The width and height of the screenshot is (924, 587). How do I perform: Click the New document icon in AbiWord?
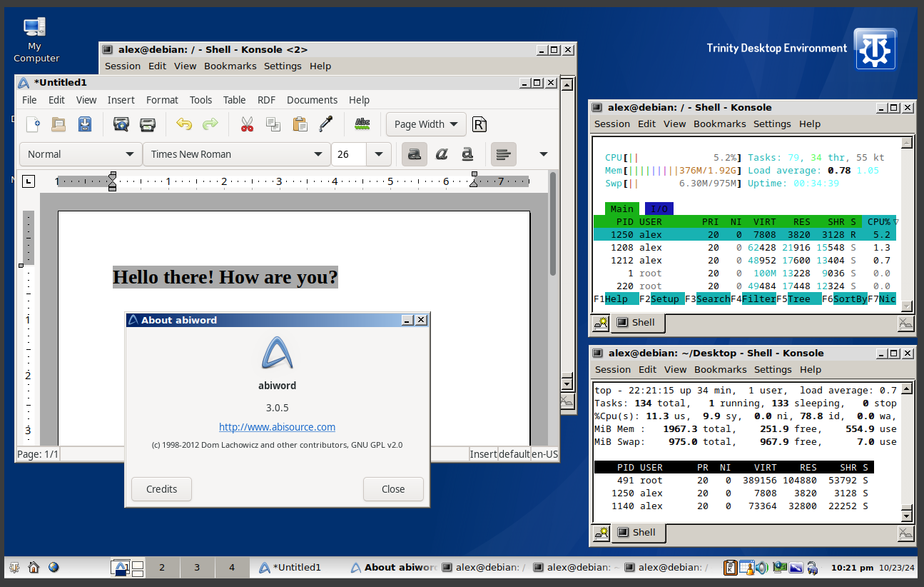point(33,124)
